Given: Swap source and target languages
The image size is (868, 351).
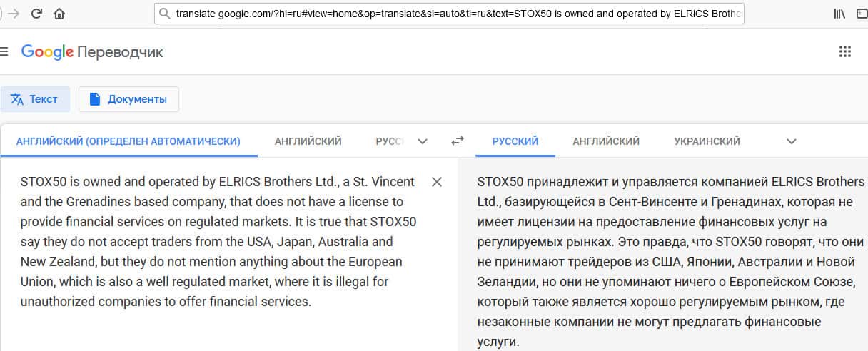Looking at the screenshot, I should point(458,141).
